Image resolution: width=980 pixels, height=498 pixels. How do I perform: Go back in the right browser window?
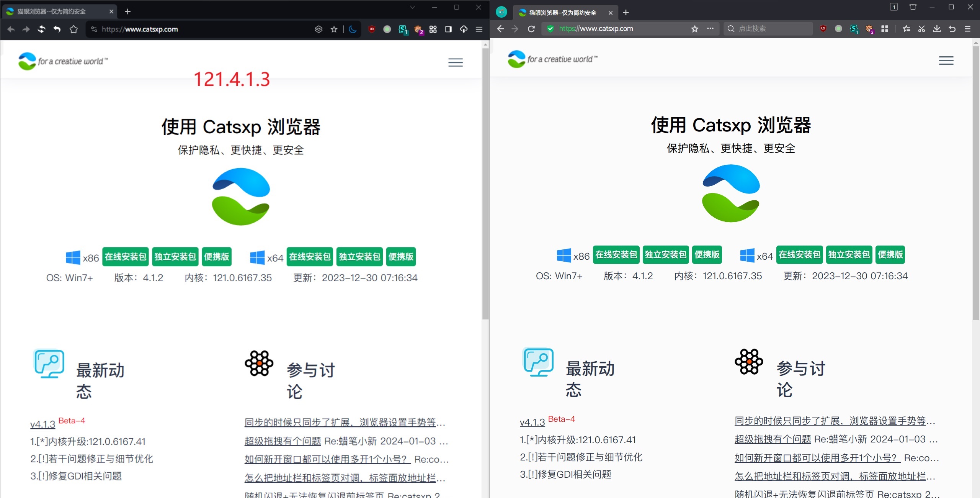coord(500,29)
